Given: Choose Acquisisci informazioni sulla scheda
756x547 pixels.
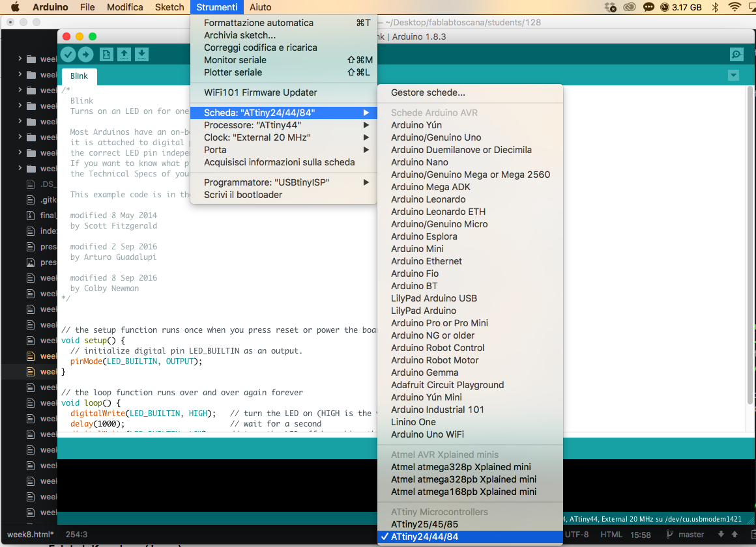Looking at the screenshot, I should pos(283,162).
